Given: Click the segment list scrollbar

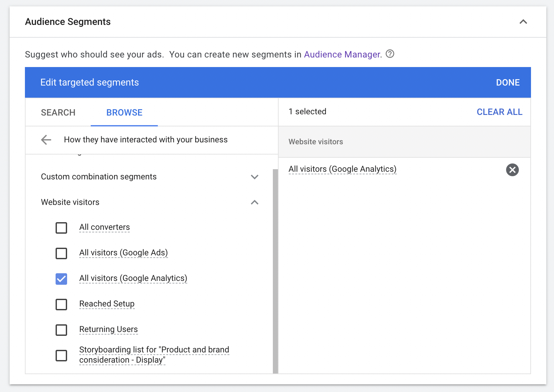Looking at the screenshot, I should pos(275,271).
